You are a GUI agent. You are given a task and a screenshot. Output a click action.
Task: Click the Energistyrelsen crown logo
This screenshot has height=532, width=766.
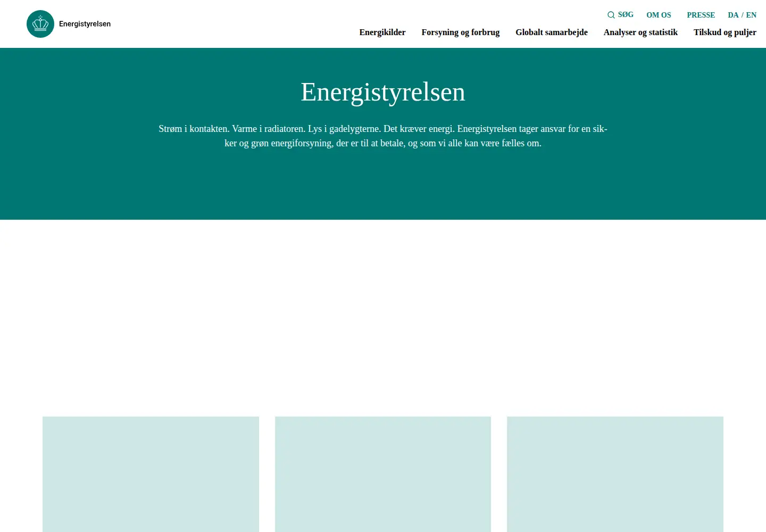pos(40,24)
